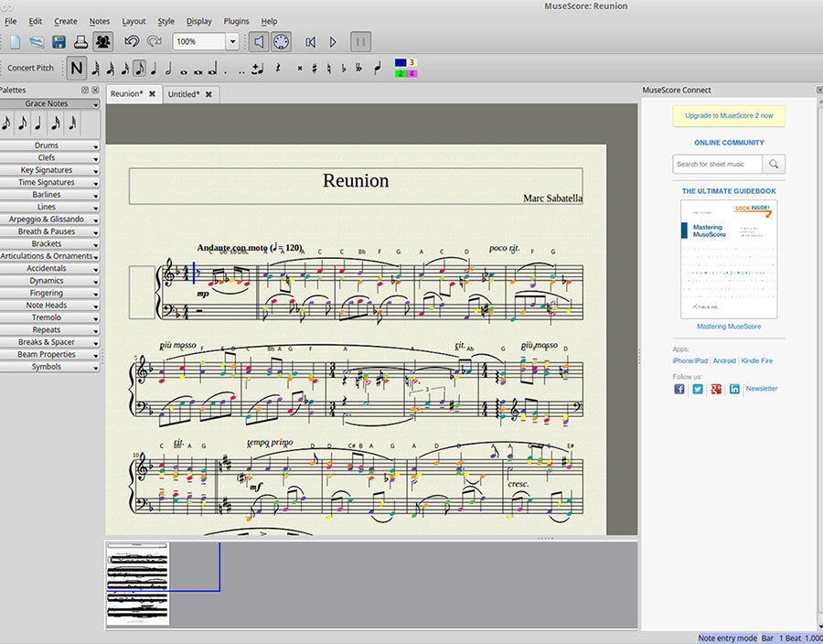This screenshot has width=823, height=644.
Task: Add a tie with the tie icon
Action: (257, 69)
